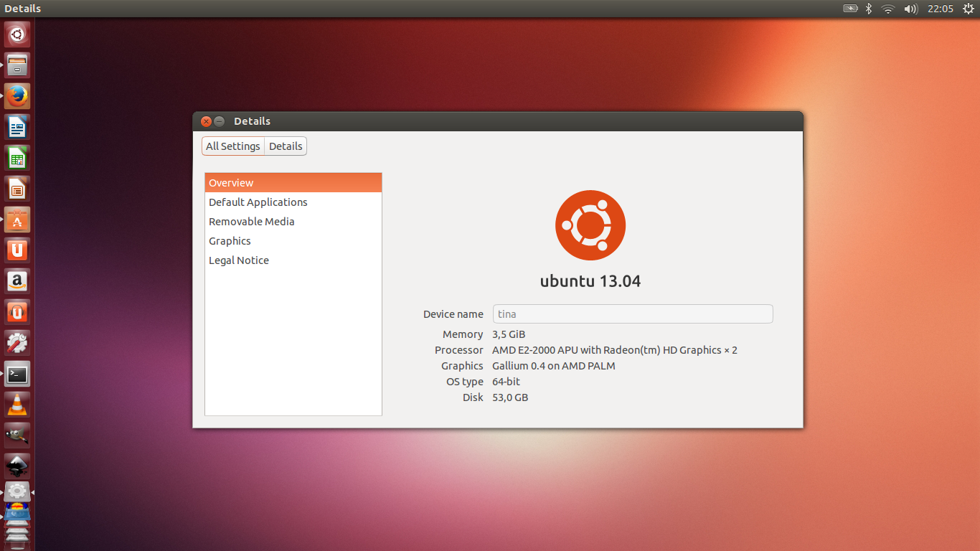Click the Amazon launcher icon
Image resolution: width=980 pixels, height=551 pixels.
17,281
